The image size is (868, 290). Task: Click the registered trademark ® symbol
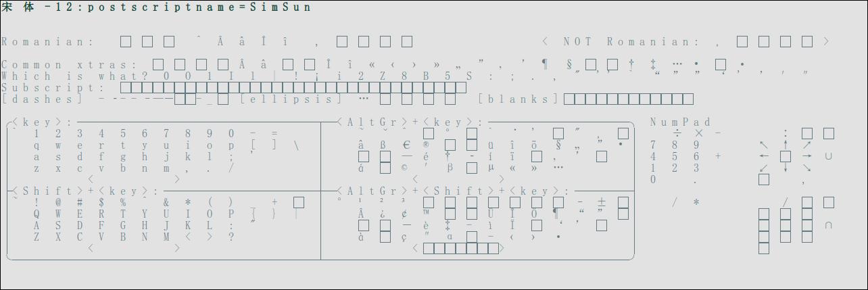pos(426,145)
